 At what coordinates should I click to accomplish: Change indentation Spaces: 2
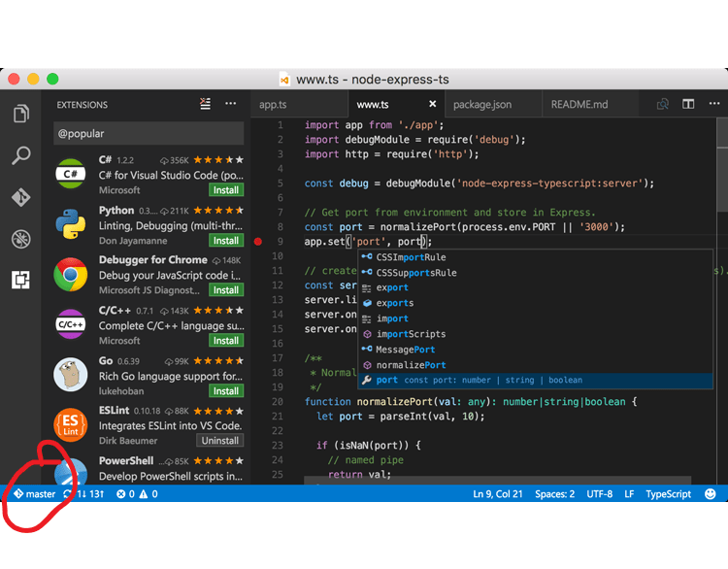[x=554, y=494]
